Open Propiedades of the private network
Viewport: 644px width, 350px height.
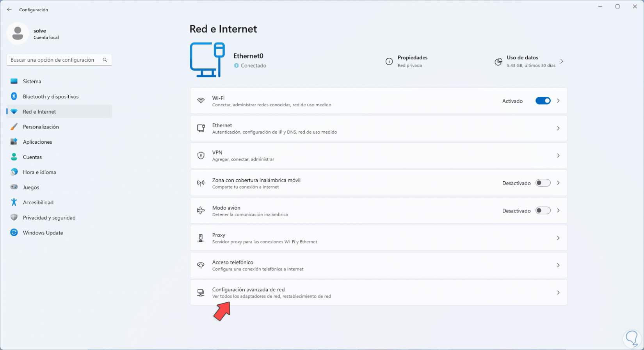click(407, 61)
